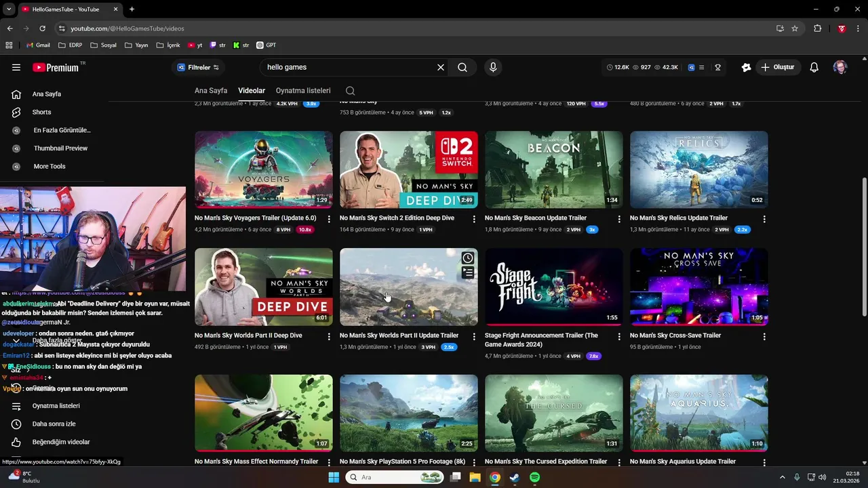Image resolution: width=868 pixels, height=488 pixels.
Task: Open the Yayın bookmarks folder
Action: pyautogui.click(x=136, y=45)
